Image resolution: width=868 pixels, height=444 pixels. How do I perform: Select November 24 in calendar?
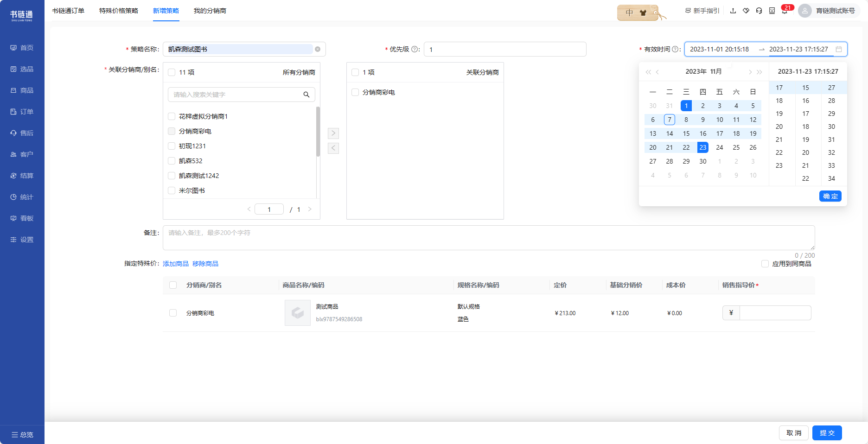(720, 147)
